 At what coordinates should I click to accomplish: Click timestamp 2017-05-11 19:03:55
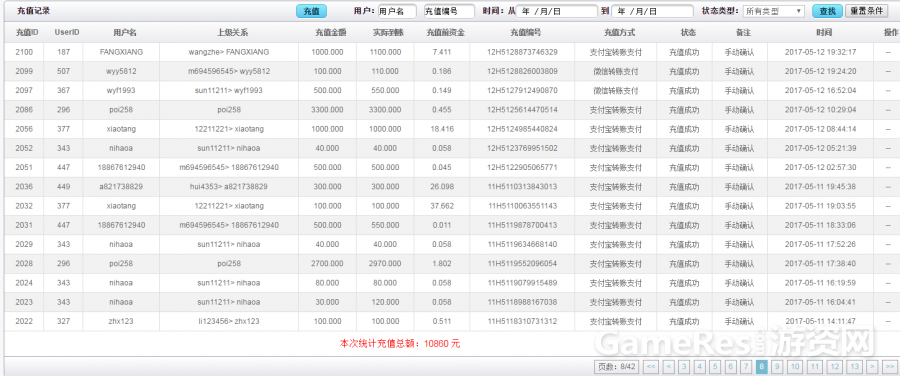pos(820,206)
